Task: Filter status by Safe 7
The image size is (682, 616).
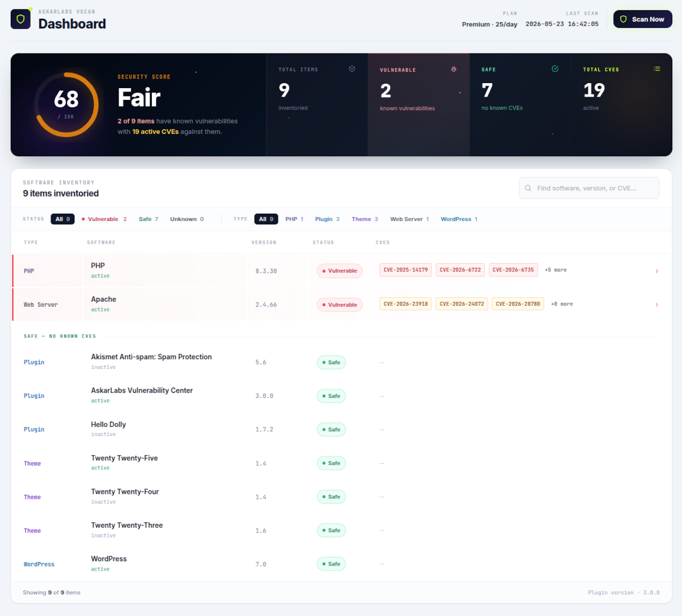Action: [148, 219]
